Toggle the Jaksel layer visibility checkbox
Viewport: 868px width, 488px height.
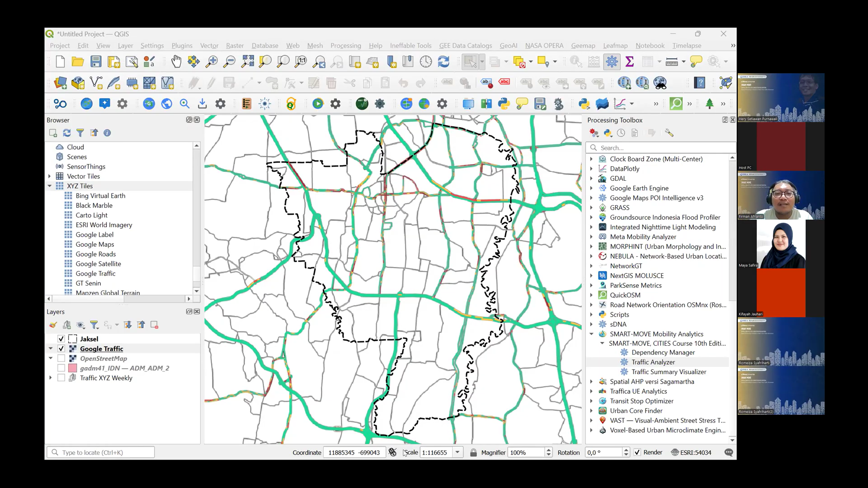click(x=61, y=339)
